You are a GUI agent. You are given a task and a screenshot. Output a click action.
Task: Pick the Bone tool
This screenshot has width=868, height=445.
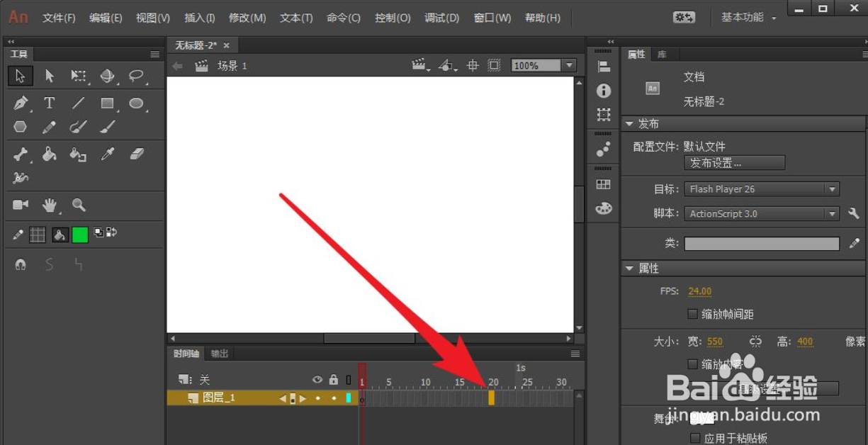pyautogui.click(x=21, y=154)
